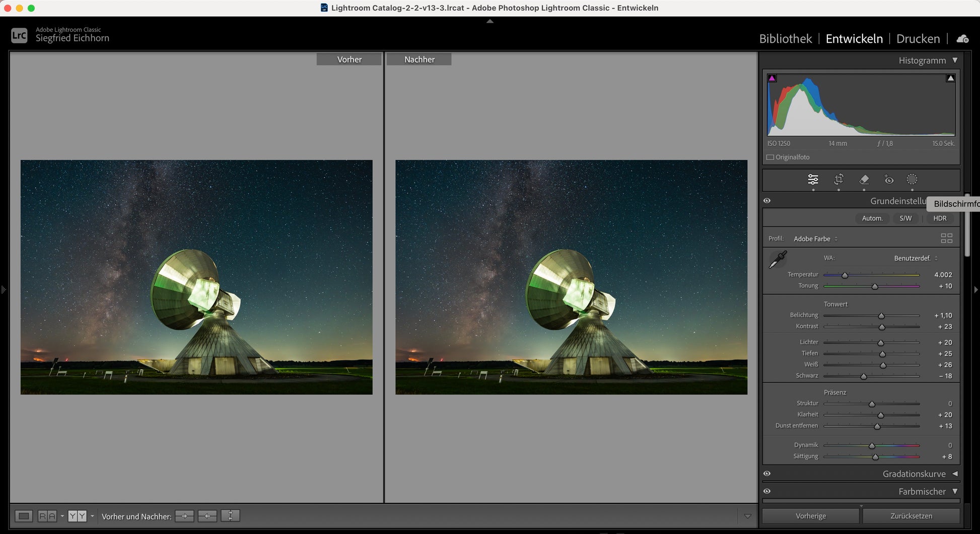Image resolution: width=980 pixels, height=534 pixels.
Task: Swap before and after settings button
Action: [230, 516]
